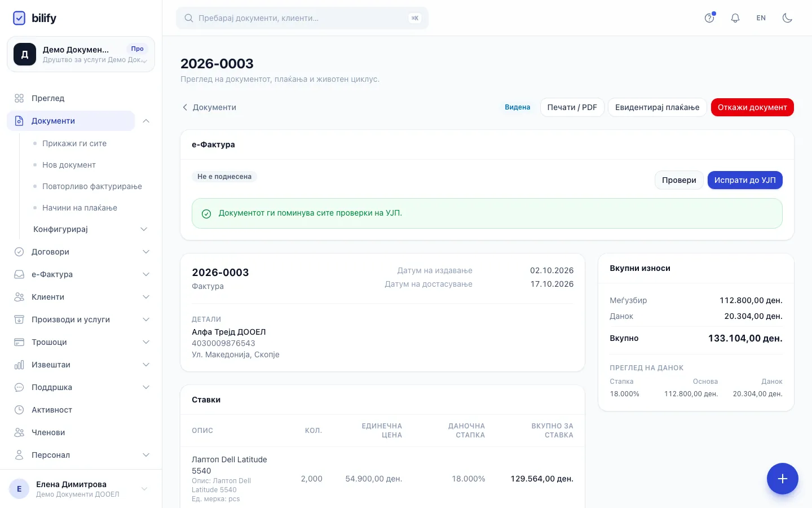Screen dimensions: 812x508
Task: Open the help question mark icon
Action: coord(709,18)
